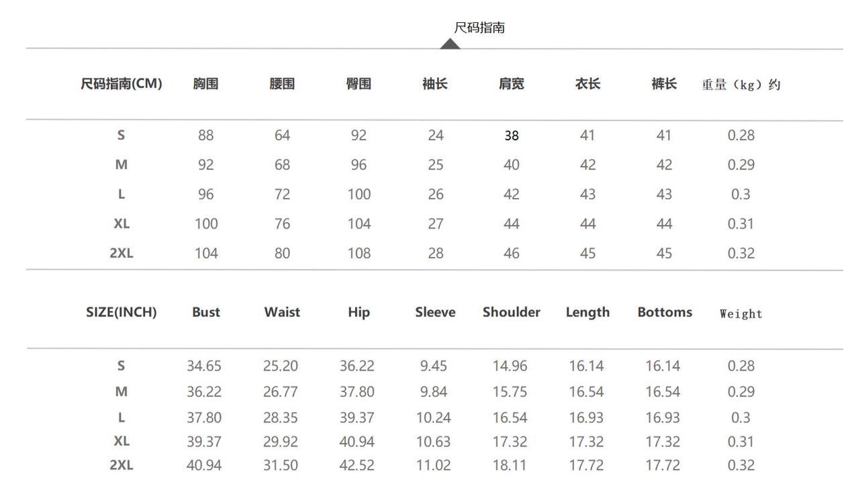The image size is (844, 504).
Task: Click the 25.20 waist value
Action: click(281, 366)
